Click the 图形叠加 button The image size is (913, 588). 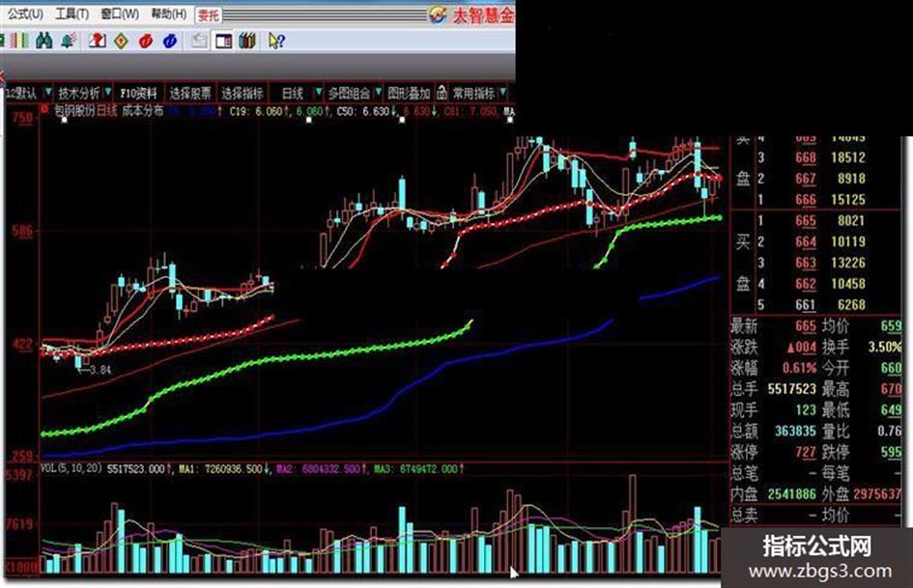tap(409, 93)
